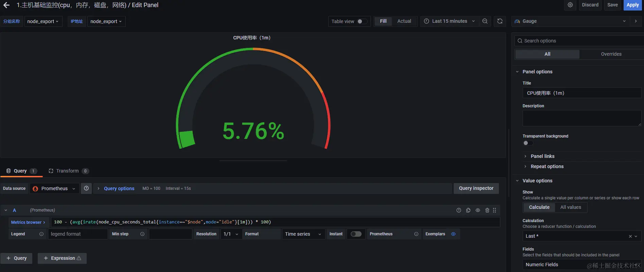Click the legend format input
Viewport: 644px width, 272px height.
[78, 234]
